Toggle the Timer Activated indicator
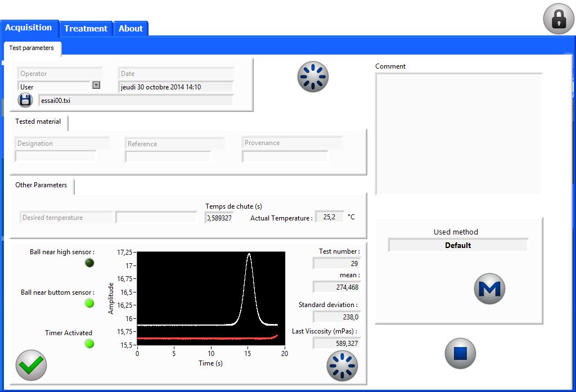 click(89, 344)
